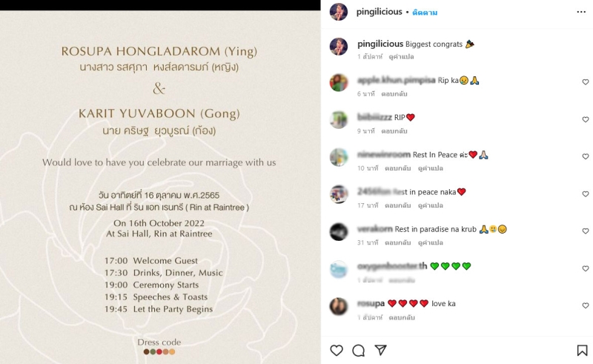Save post with the bookmark icon

[582, 351]
